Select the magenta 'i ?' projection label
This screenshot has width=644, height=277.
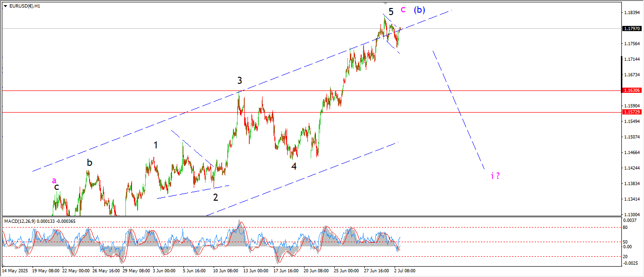pyautogui.click(x=495, y=176)
